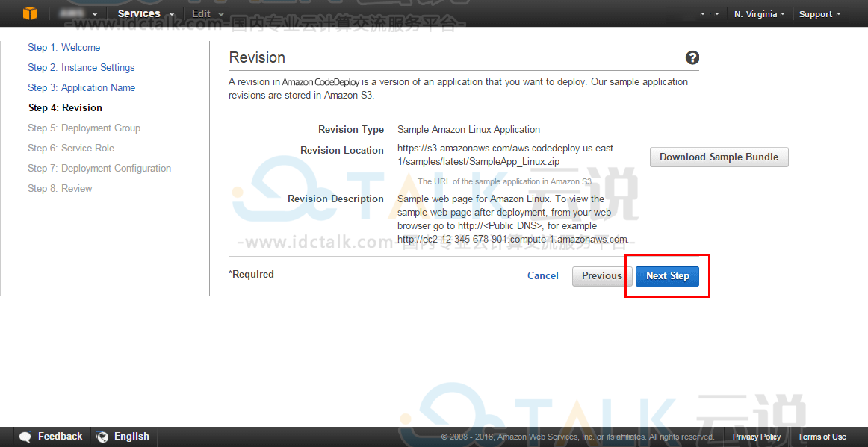Image resolution: width=868 pixels, height=447 pixels.
Task: Click the S3 sample revision location URL
Action: (x=506, y=155)
